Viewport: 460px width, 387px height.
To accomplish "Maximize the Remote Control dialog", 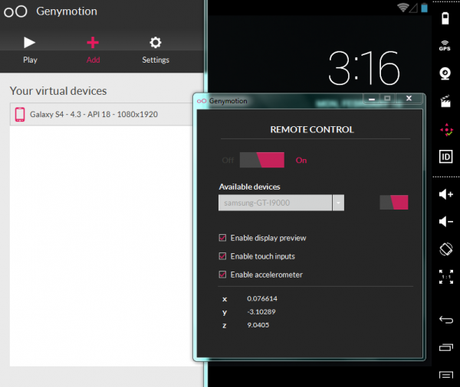I will (387, 98).
